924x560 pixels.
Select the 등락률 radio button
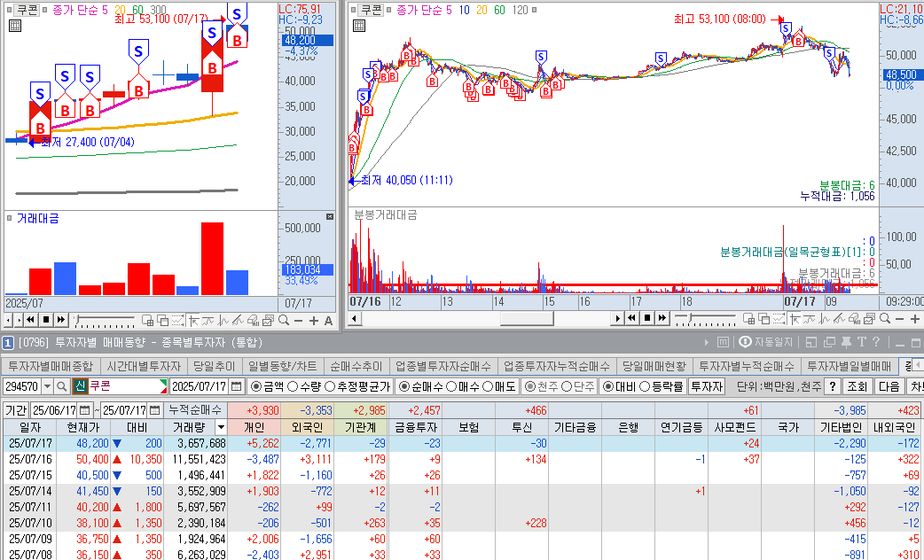pos(644,387)
